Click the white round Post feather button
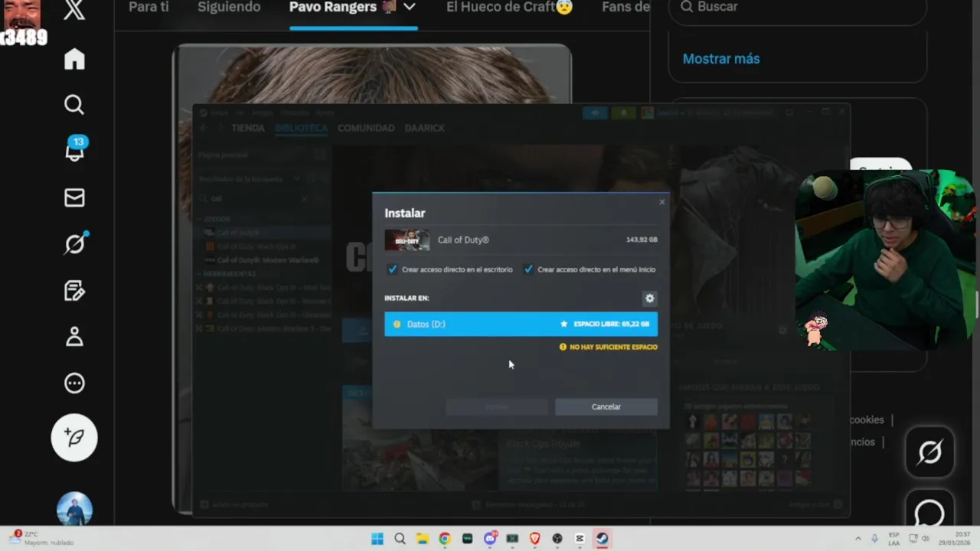Screen dimensions: 980x551 (x=74, y=438)
